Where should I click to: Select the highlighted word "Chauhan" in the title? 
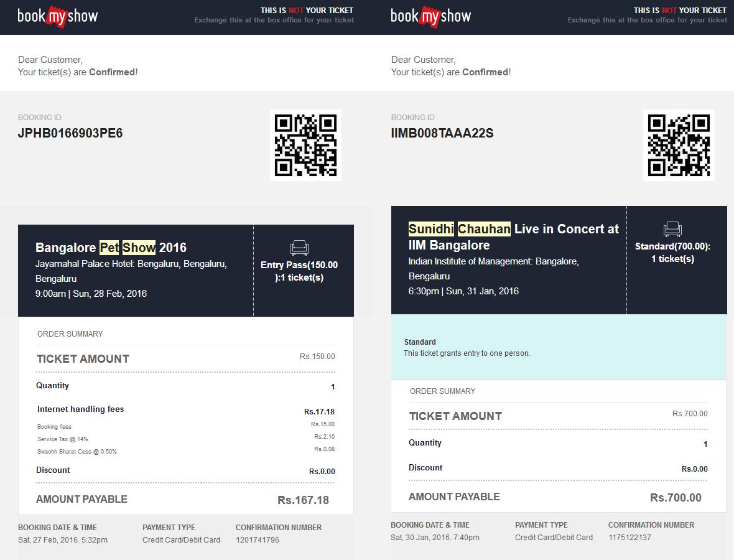(484, 229)
